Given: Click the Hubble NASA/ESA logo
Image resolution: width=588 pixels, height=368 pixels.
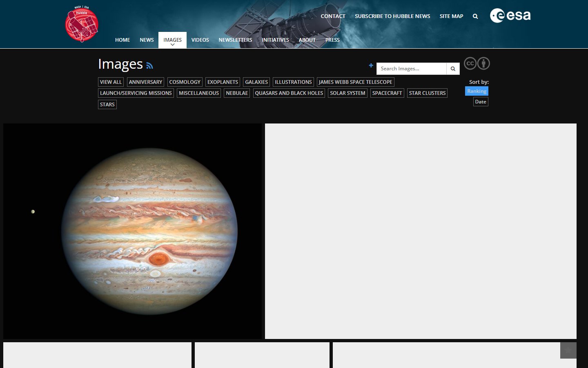Looking at the screenshot, I should (x=82, y=24).
